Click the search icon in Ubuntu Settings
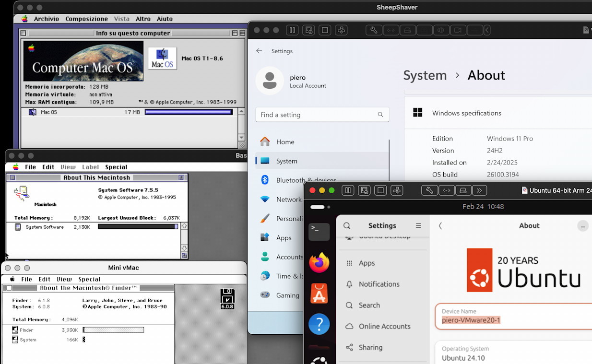Image resolution: width=592 pixels, height=364 pixels. coord(347,225)
